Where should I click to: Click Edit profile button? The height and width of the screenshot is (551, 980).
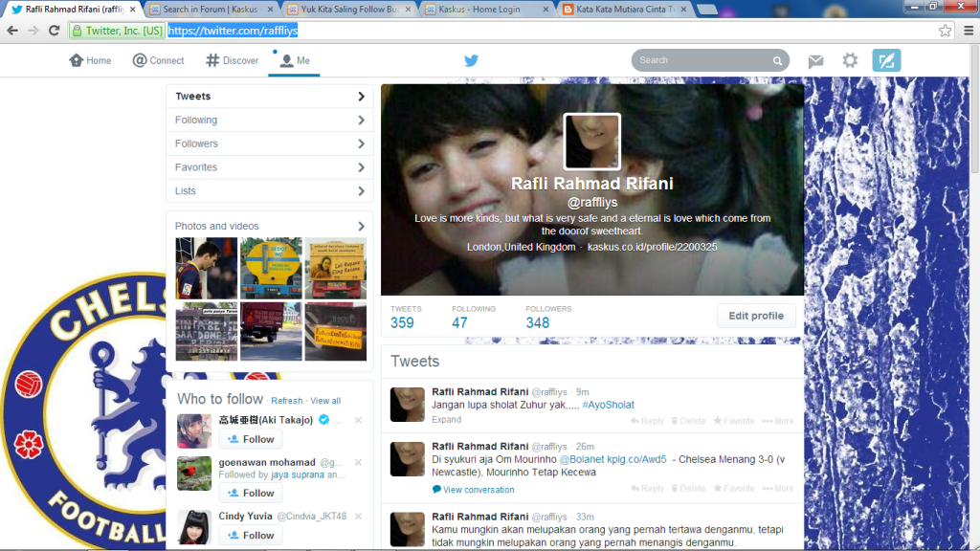(756, 316)
